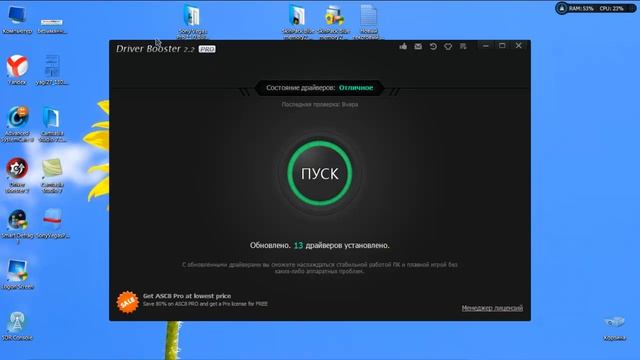
Task: Click the Get ASC8 Pro at lowest price offer
Action: pyautogui.click(x=187, y=296)
